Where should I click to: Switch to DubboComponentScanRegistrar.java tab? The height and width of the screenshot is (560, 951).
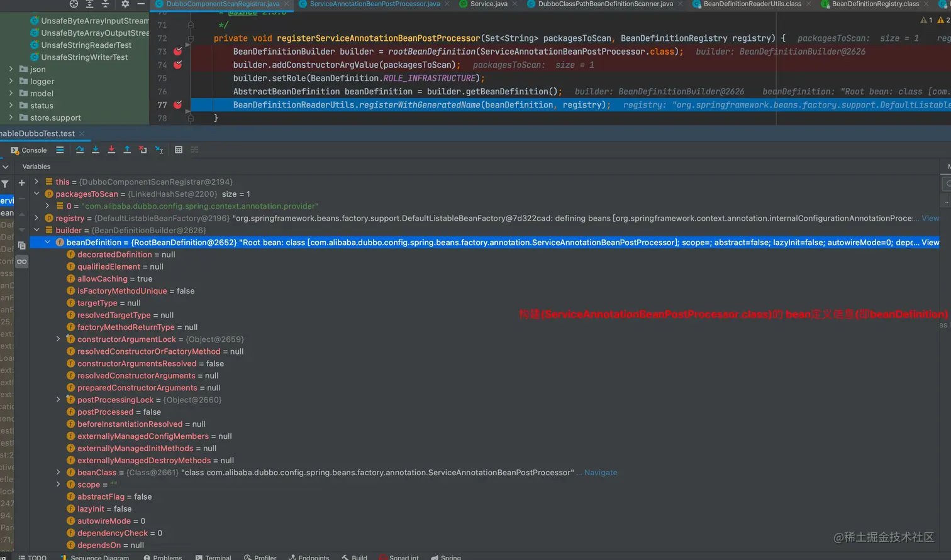coord(223,4)
